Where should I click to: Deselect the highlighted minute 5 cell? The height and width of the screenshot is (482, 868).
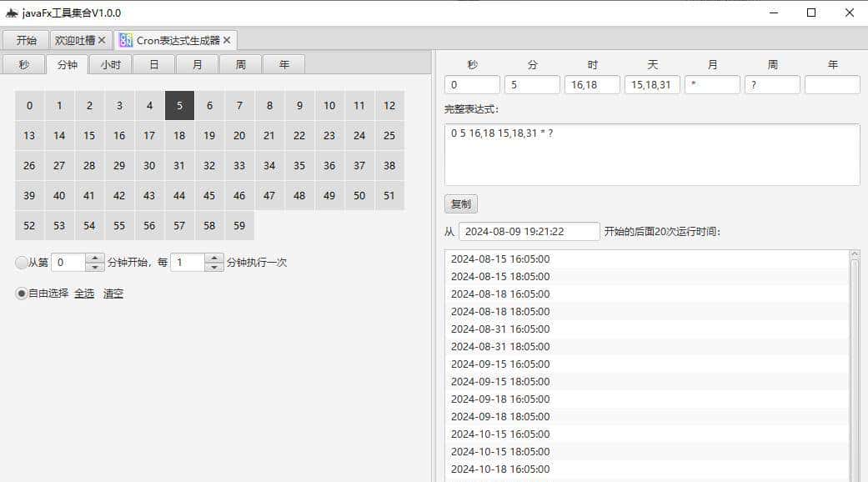[179, 105]
